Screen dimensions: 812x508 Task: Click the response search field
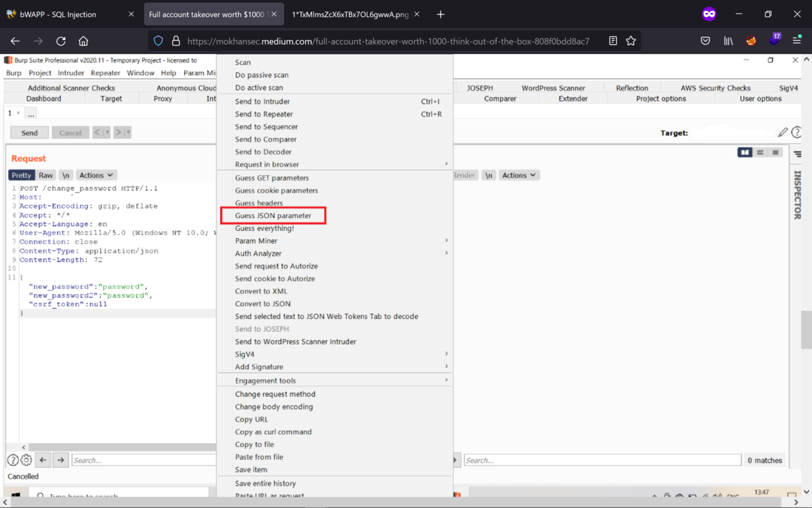pyautogui.click(x=602, y=460)
